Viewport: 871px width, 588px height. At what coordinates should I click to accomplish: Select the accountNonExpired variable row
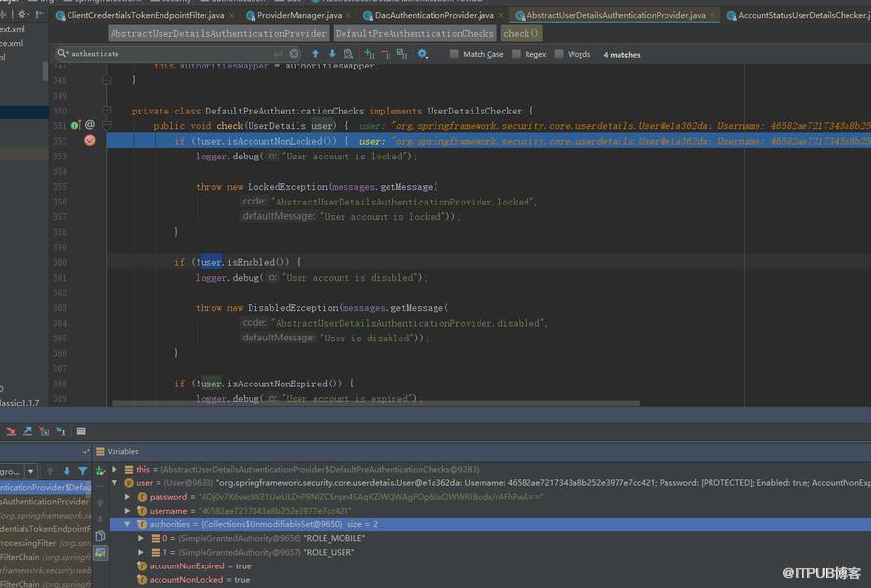pyautogui.click(x=490, y=566)
